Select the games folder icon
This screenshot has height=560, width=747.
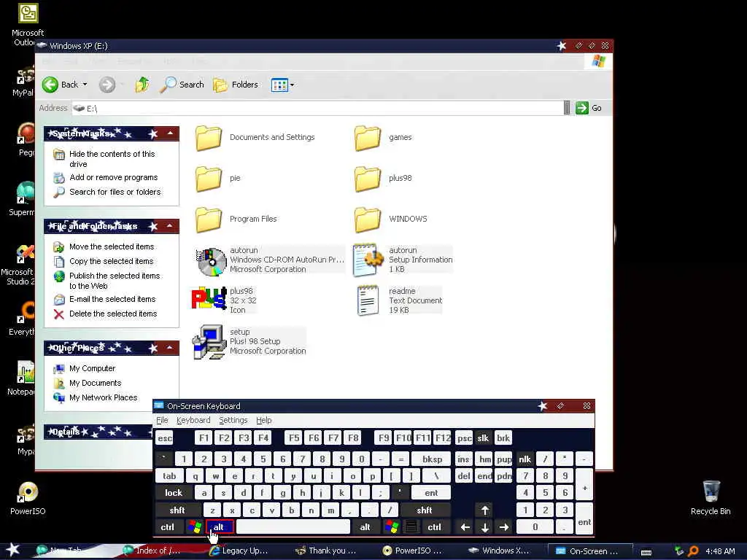point(368,138)
